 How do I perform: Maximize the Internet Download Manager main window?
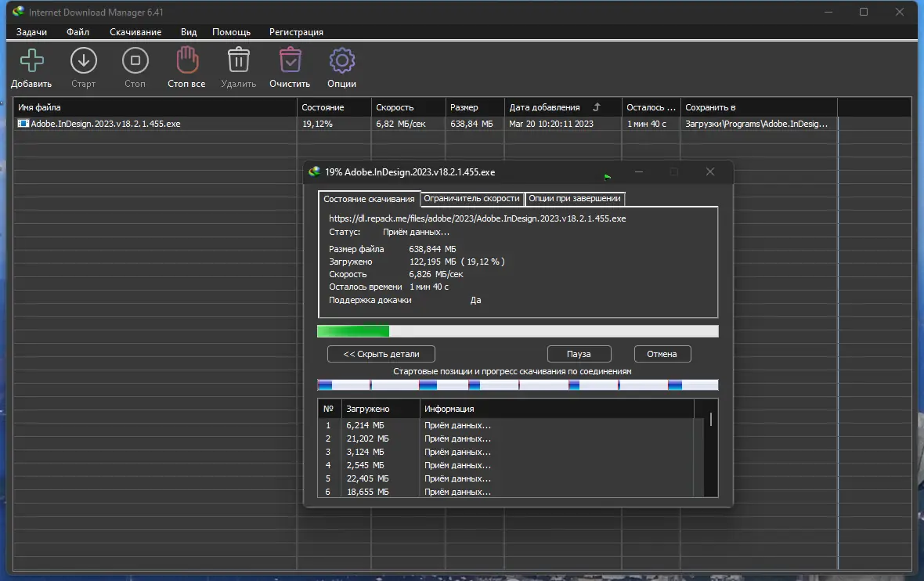coord(863,12)
